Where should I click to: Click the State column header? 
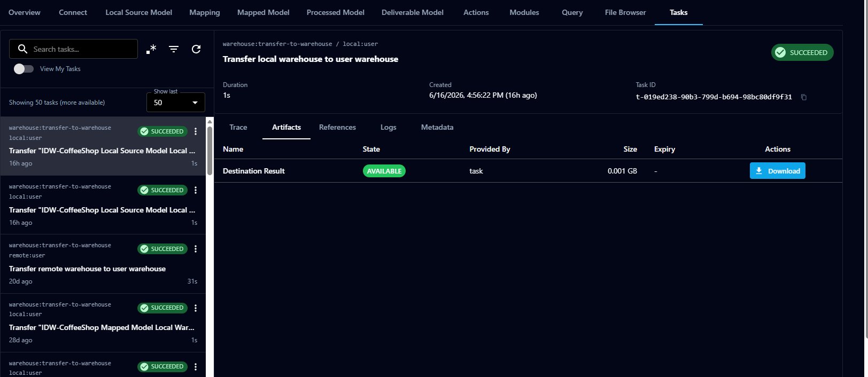coord(371,149)
